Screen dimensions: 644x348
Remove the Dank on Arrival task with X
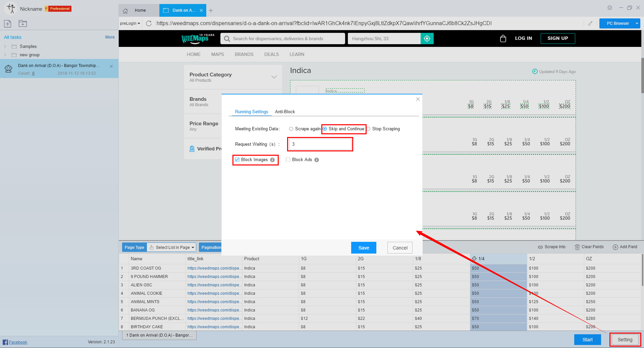(111, 66)
